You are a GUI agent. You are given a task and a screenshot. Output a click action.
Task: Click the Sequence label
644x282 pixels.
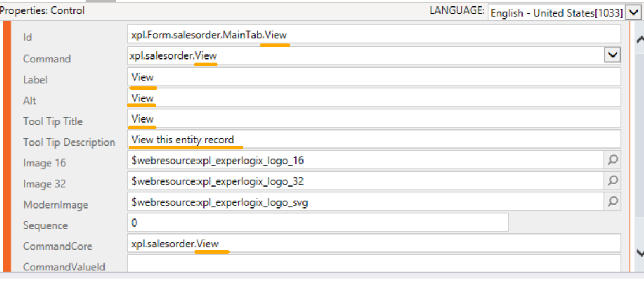point(45,226)
